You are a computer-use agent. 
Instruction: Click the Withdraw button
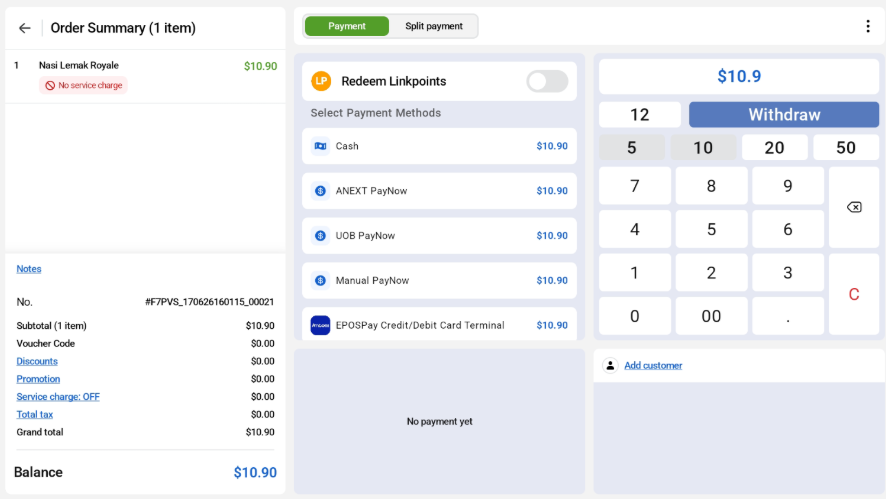(x=784, y=115)
